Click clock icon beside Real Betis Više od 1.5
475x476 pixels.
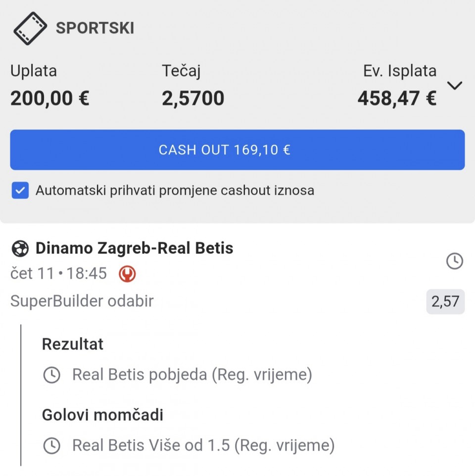[x=51, y=446]
